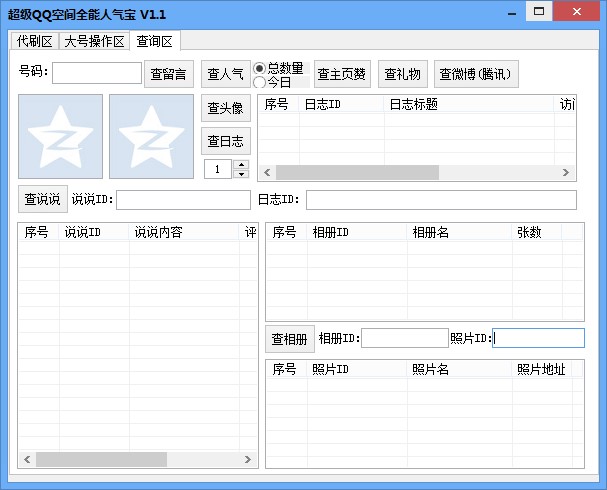The width and height of the screenshot is (607, 490).
Task: Click the log table's scroll left arrow
Action: [x=267, y=173]
